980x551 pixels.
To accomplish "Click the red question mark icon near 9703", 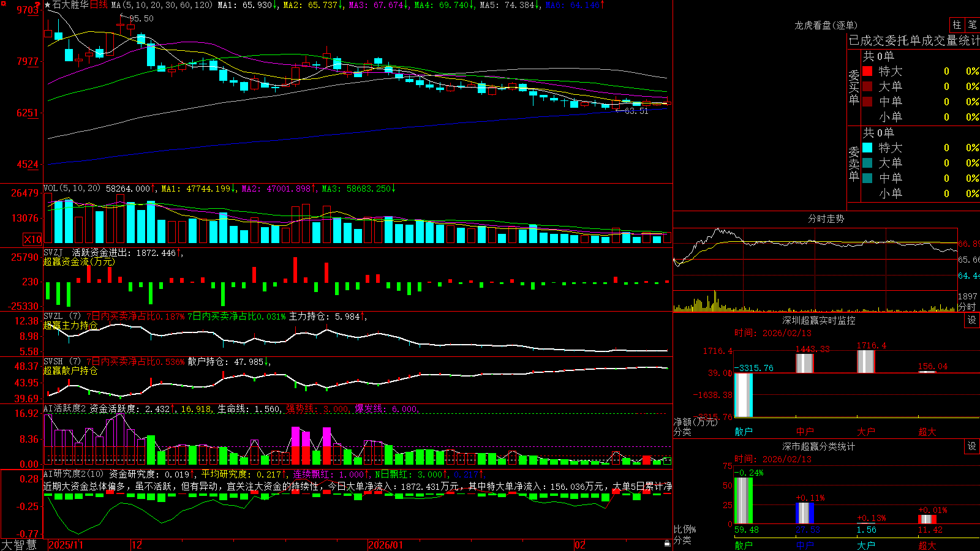I will 38,6.
